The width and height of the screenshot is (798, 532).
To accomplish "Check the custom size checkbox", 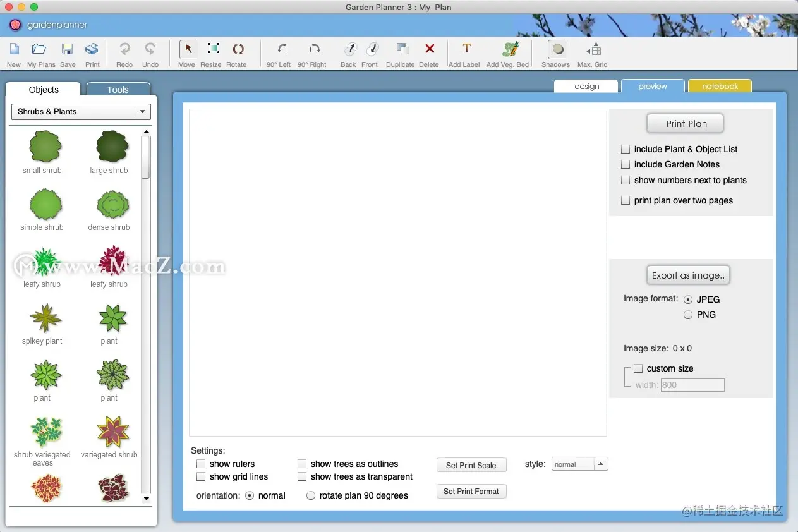I will click(638, 368).
